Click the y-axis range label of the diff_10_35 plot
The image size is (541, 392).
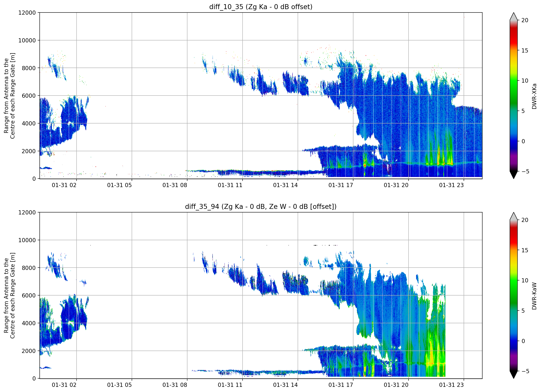9,96
